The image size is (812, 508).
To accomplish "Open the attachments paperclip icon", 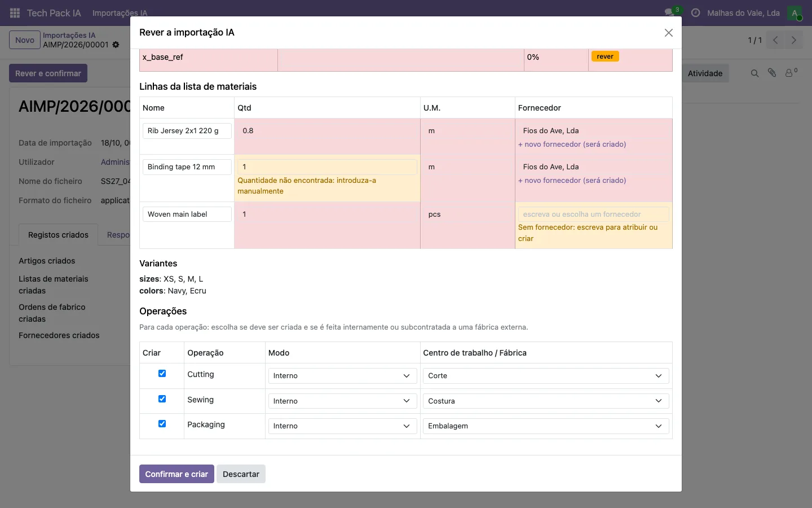I will [x=772, y=73].
